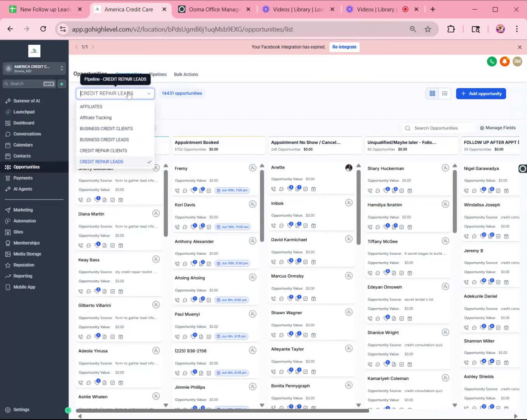Click the tasks checkbox on David Karmichael's card
Image resolution: width=527 pixels, height=420 pixels.
[x=305, y=262]
